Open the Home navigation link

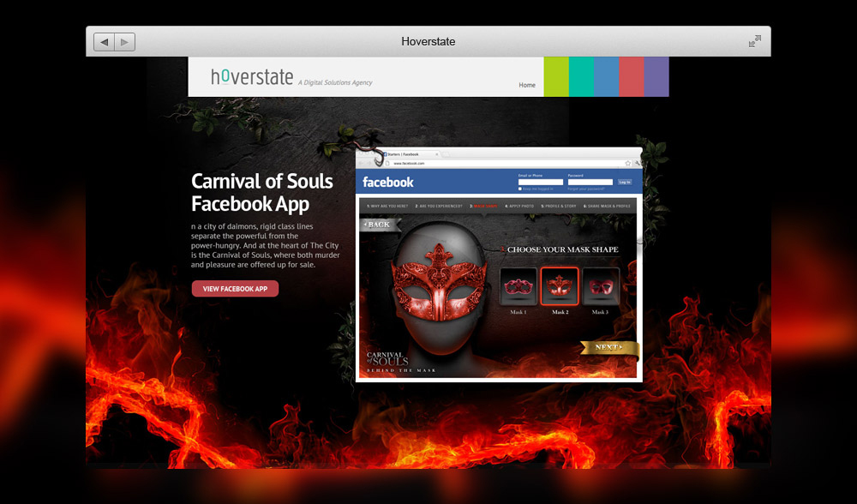click(527, 85)
